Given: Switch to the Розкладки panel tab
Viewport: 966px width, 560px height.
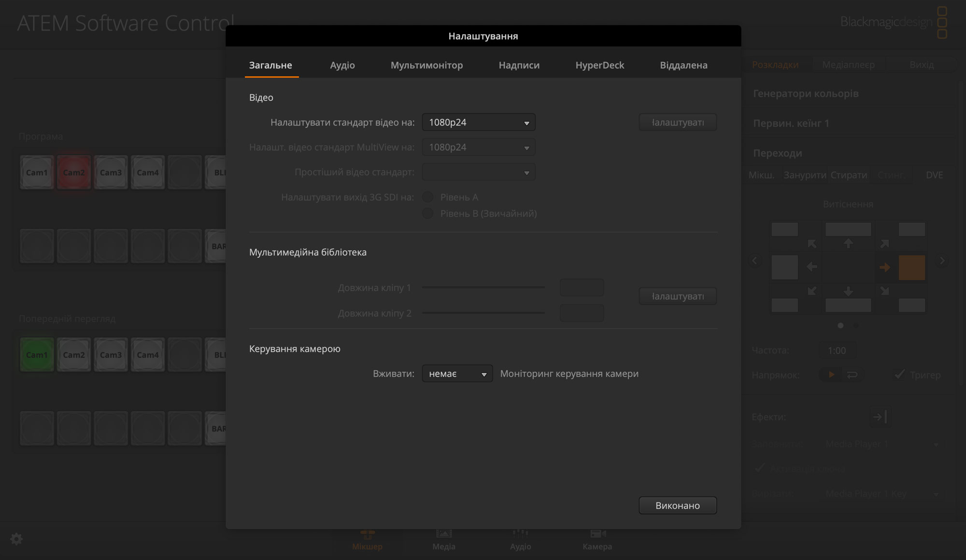Looking at the screenshot, I should [775, 65].
